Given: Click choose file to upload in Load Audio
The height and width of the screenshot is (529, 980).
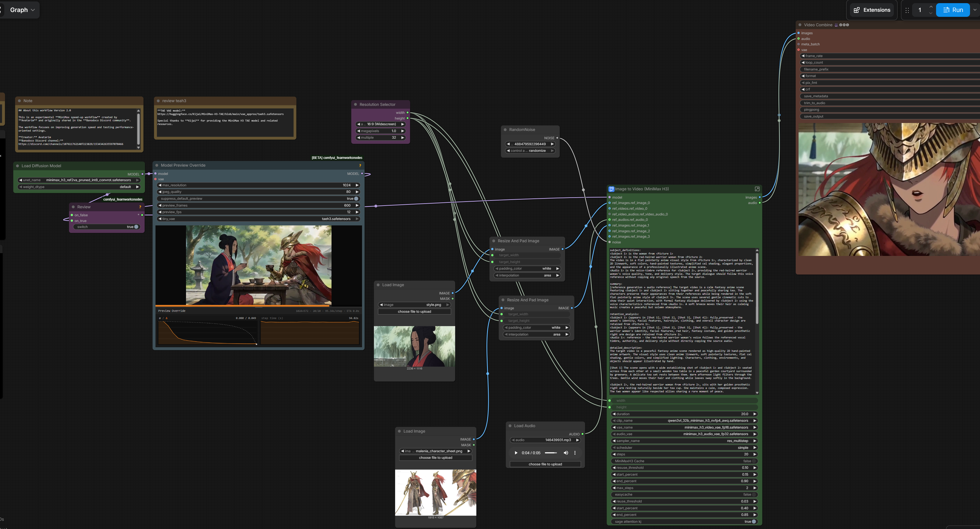Looking at the screenshot, I should point(545,464).
